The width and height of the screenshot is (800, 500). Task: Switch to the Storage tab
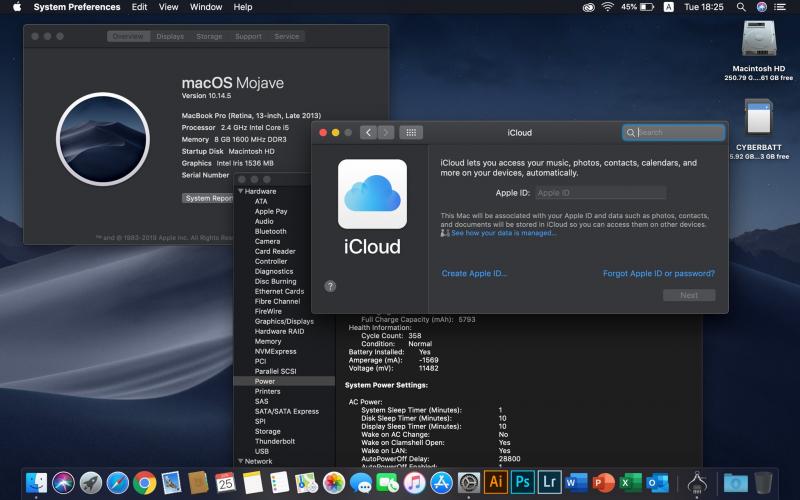tap(209, 36)
